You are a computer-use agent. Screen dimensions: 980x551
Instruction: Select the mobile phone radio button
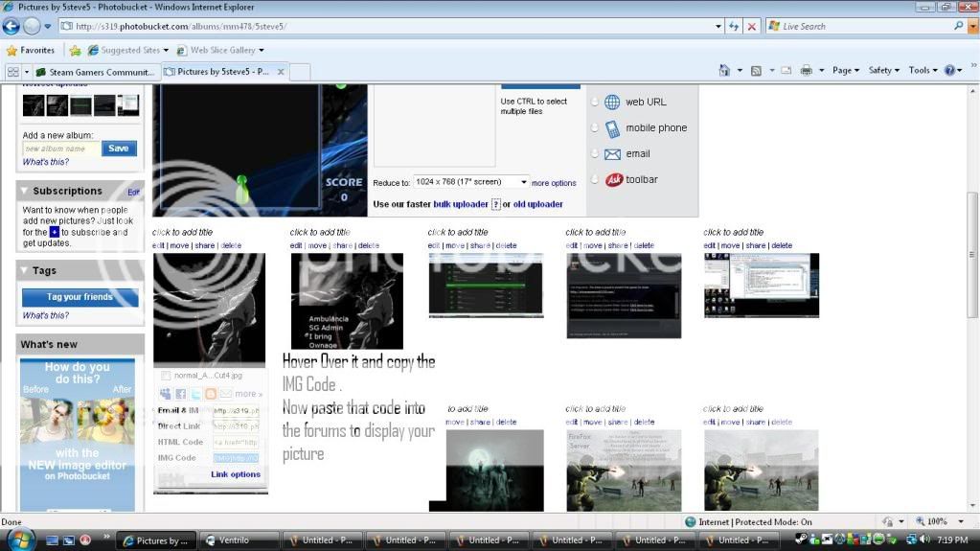click(594, 127)
